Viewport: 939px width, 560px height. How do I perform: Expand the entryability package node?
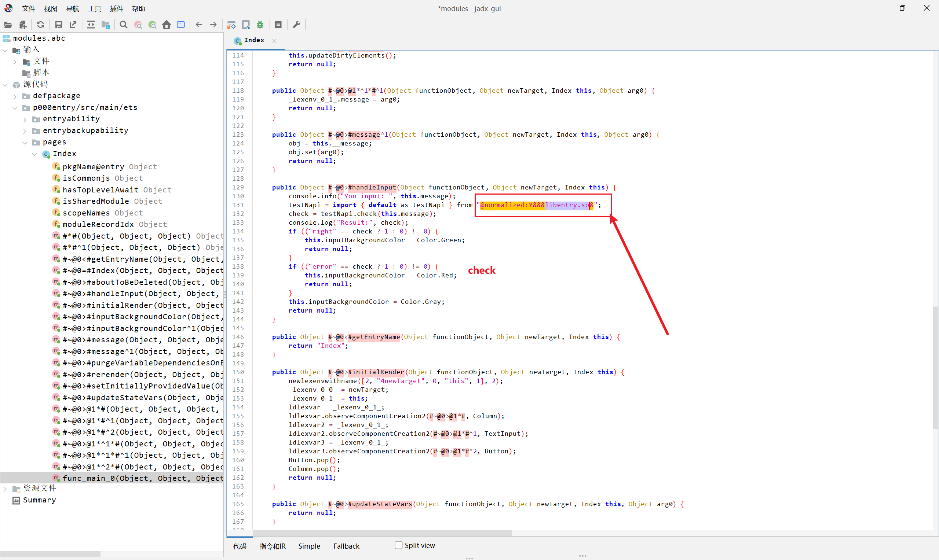25,119
